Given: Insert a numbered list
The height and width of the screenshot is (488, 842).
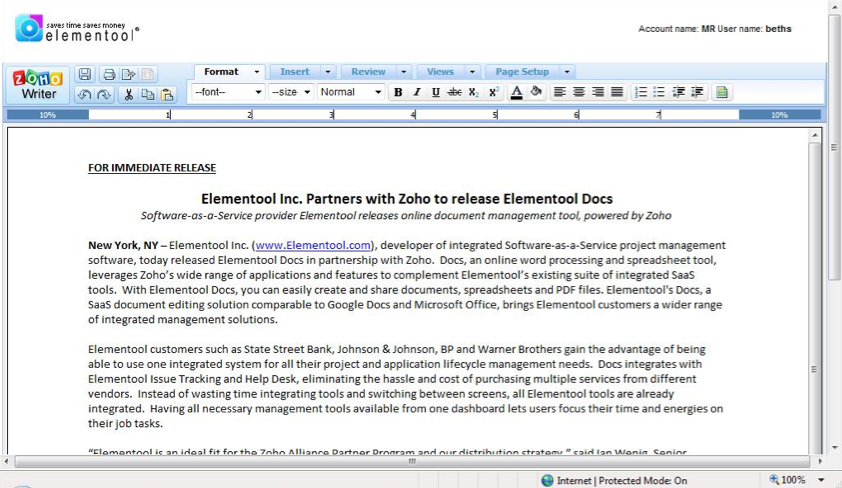Looking at the screenshot, I should [641, 92].
